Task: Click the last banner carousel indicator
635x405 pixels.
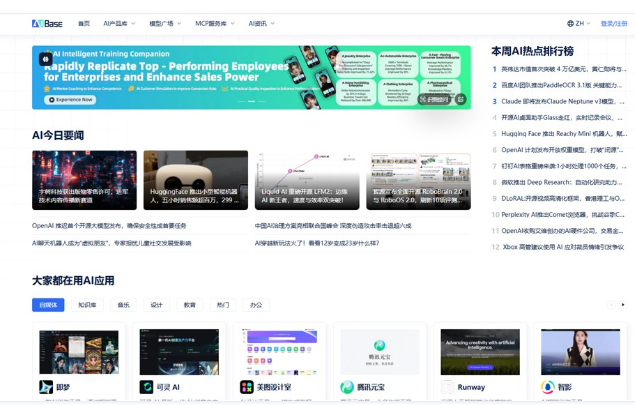Action: click(x=262, y=101)
